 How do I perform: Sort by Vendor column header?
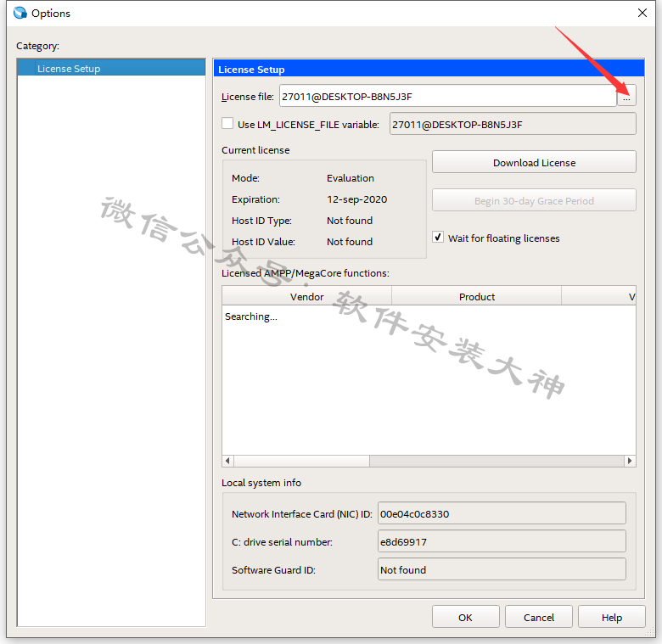307,296
